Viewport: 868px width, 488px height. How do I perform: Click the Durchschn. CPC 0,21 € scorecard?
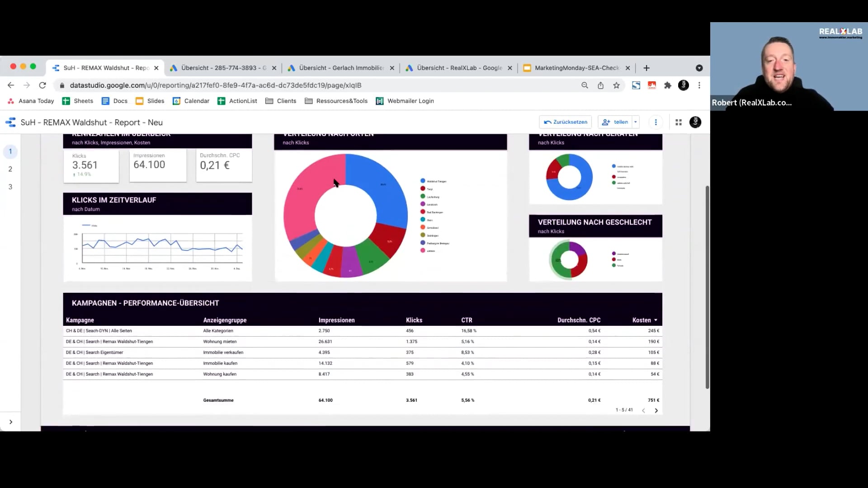pyautogui.click(x=224, y=166)
